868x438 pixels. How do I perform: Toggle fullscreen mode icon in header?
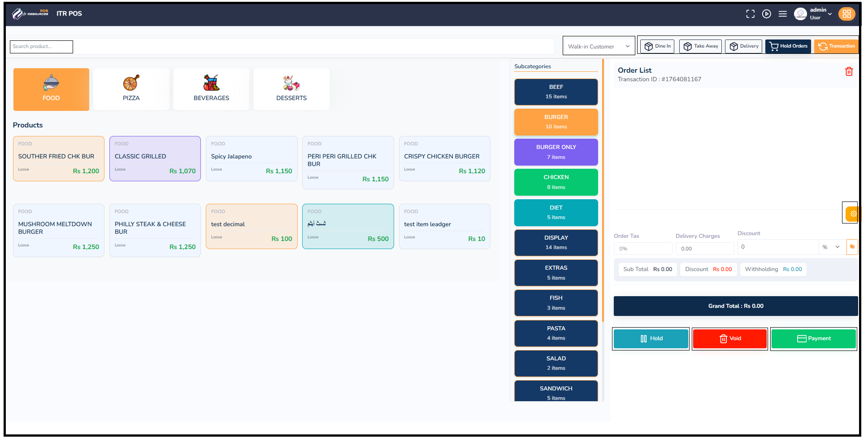pyautogui.click(x=750, y=14)
